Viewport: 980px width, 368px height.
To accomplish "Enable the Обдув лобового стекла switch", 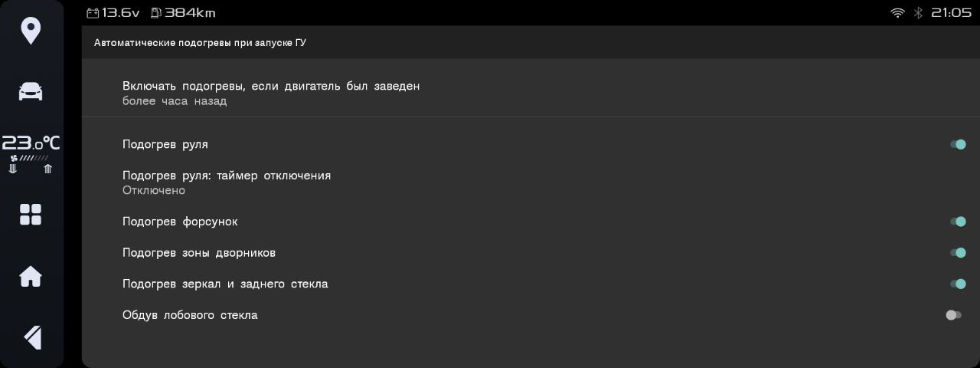I will (953, 315).
